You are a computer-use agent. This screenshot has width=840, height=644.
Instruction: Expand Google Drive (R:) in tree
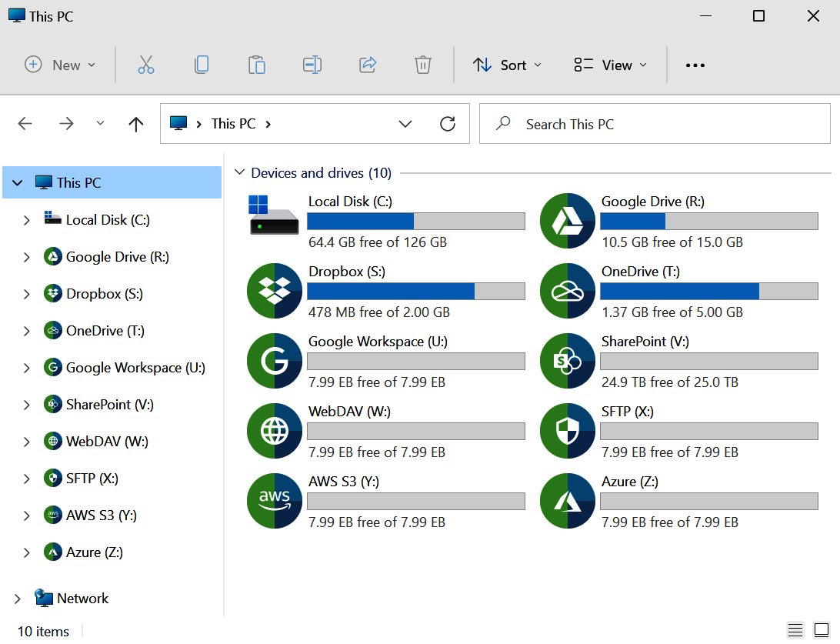click(x=27, y=257)
